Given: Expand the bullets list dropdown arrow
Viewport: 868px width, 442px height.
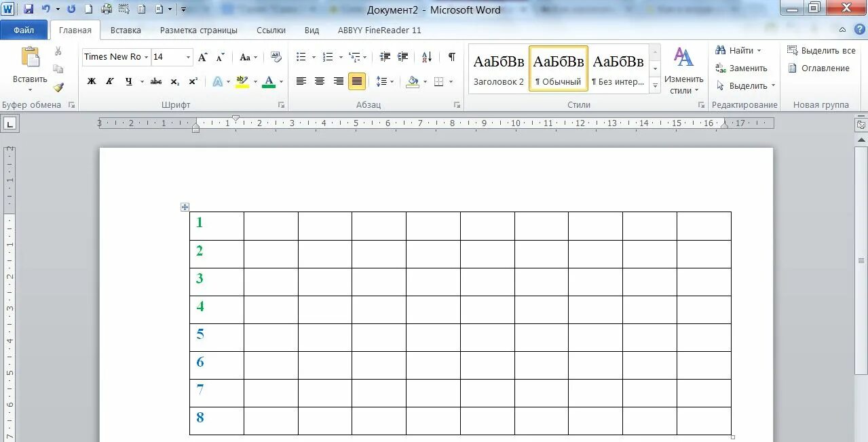Looking at the screenshot, I should click(x=314, y=58).
